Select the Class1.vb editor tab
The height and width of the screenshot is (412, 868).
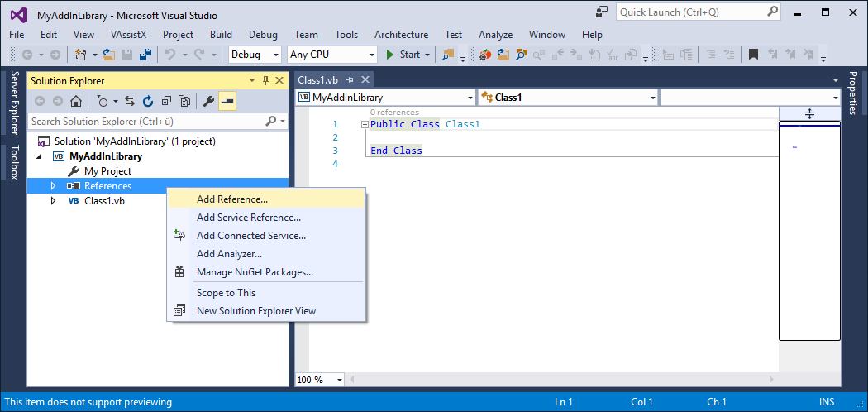point(317,80)
